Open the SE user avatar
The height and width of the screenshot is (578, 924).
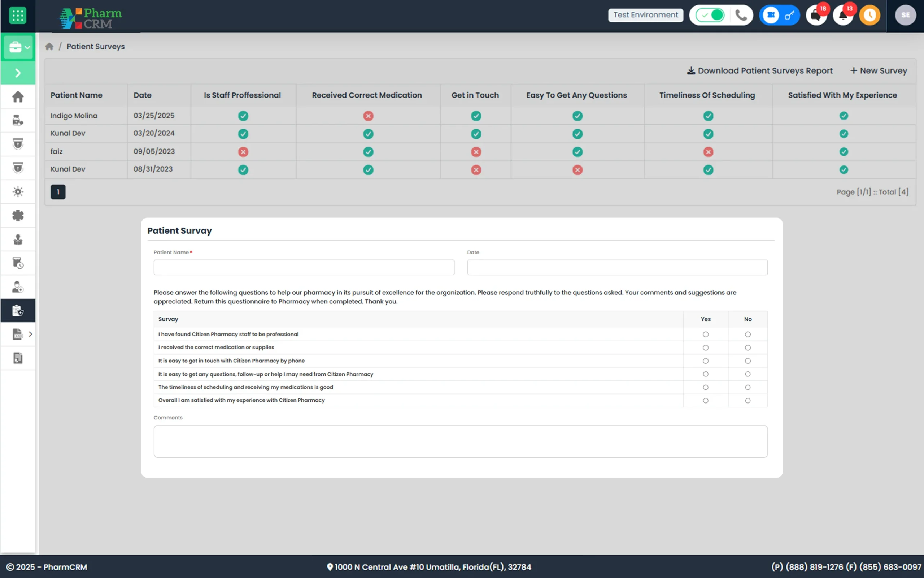click(905, 15)
